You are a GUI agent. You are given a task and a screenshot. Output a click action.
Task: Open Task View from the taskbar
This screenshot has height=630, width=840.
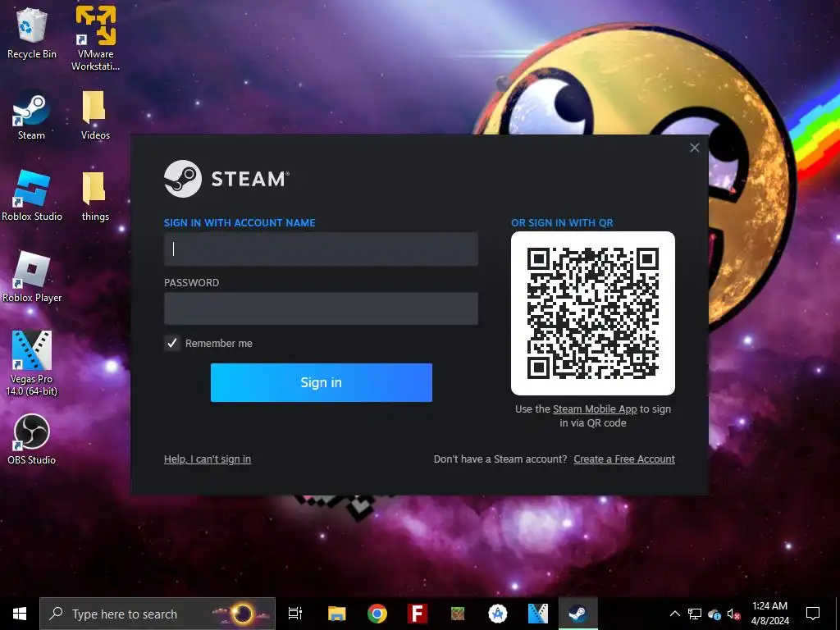pos(295,614)
